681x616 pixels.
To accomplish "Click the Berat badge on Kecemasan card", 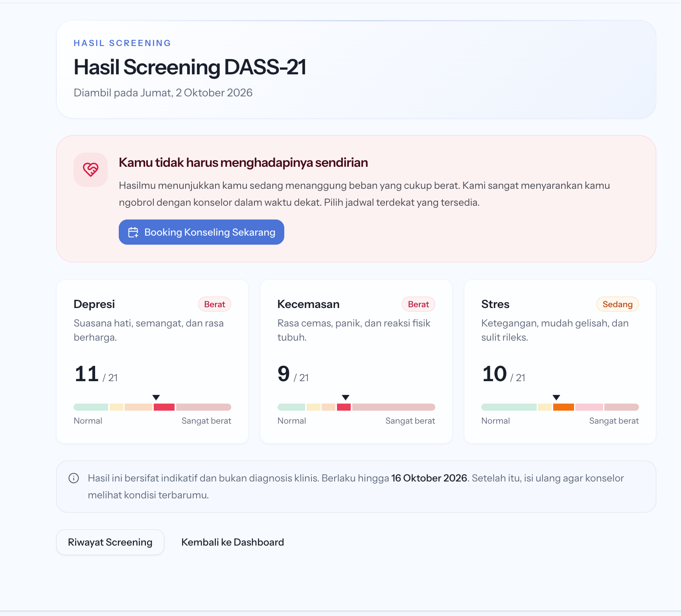I will coord(418,304).
